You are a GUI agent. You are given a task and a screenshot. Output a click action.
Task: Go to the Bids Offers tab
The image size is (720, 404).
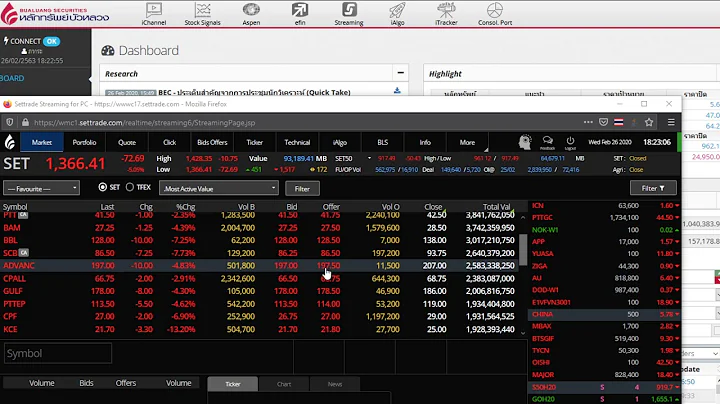212,142
